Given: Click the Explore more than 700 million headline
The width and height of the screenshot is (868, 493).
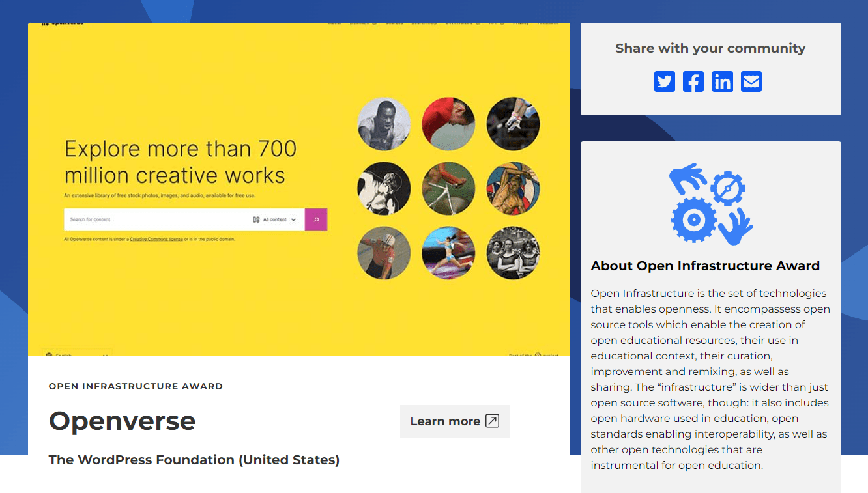Looking at the screenshot, I should tap(181, 162).
